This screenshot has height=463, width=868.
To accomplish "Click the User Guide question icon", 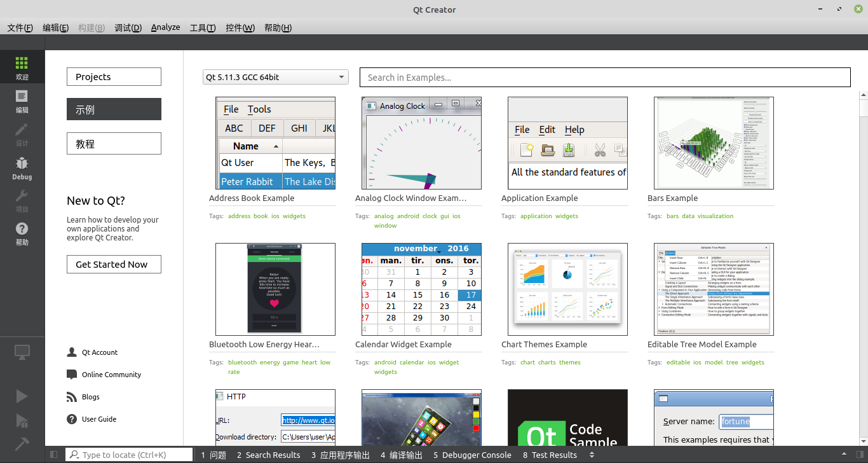I will (72, 419).
